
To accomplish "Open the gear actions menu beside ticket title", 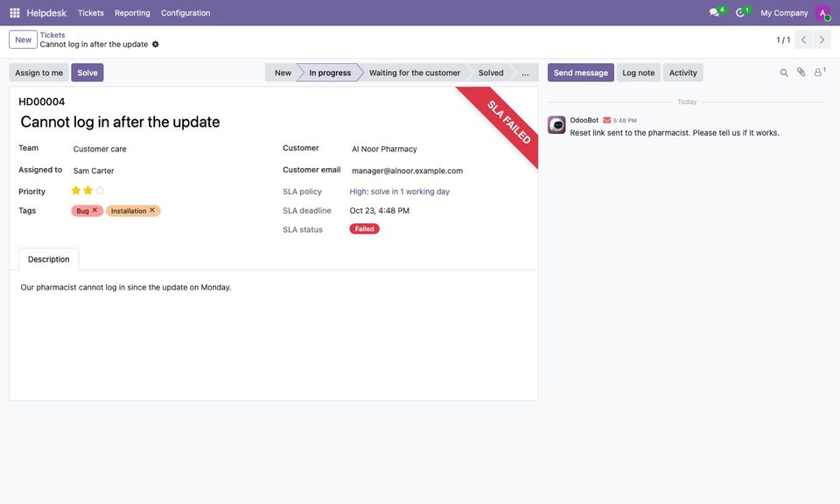I will 156,44.
